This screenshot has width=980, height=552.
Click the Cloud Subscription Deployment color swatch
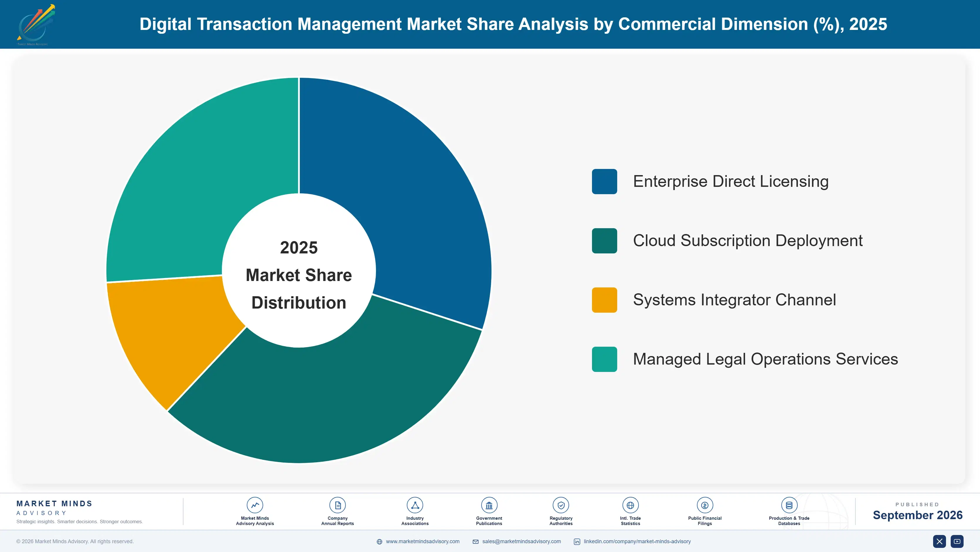point(604,241)
